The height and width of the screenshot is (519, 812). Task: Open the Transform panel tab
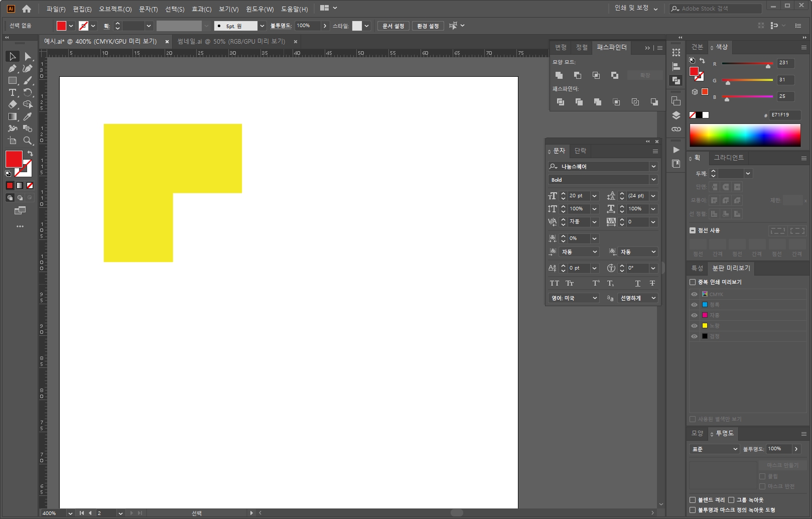coord(561,47)
